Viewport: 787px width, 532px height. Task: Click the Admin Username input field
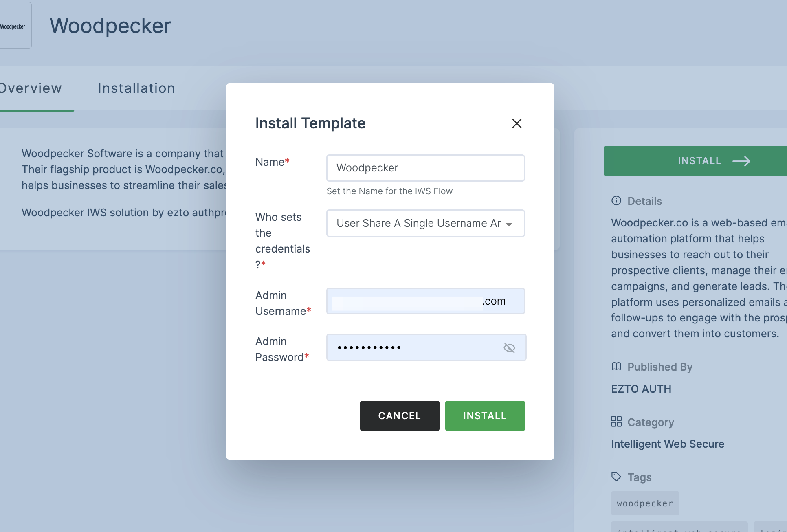pos(426,301)
